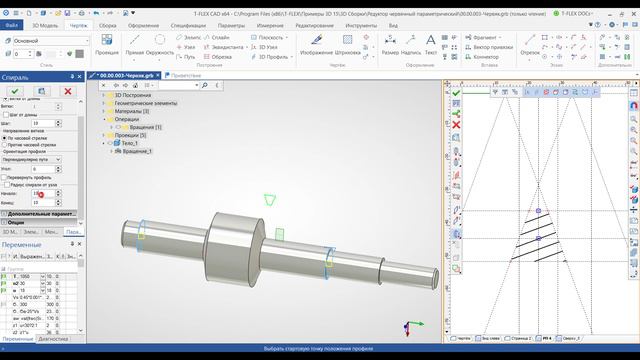The width and height of the screenshot is (640, 360).
Task: Close the 00.00.003-Червяк.grb document tab
Action: [x=158, y=76]
